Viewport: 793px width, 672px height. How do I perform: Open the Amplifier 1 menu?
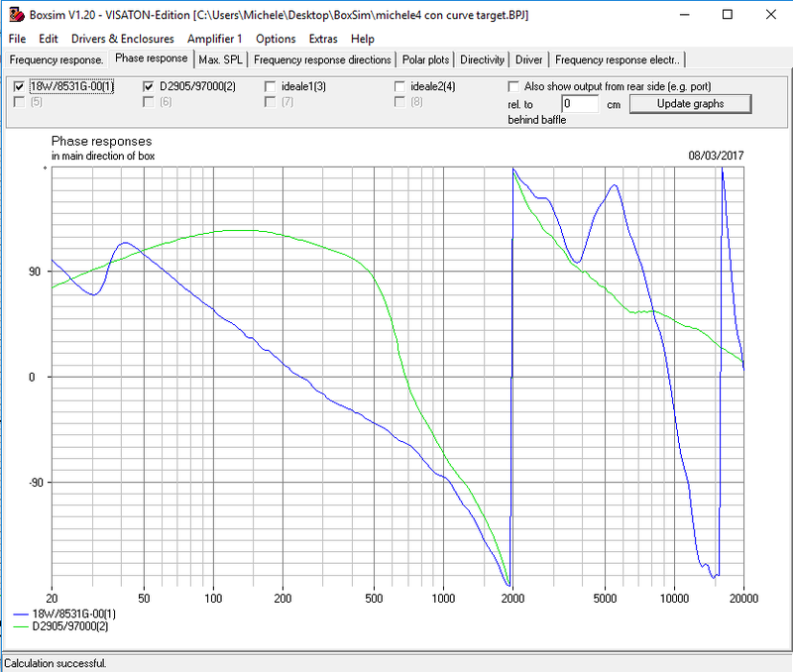(x=214, y=39)
